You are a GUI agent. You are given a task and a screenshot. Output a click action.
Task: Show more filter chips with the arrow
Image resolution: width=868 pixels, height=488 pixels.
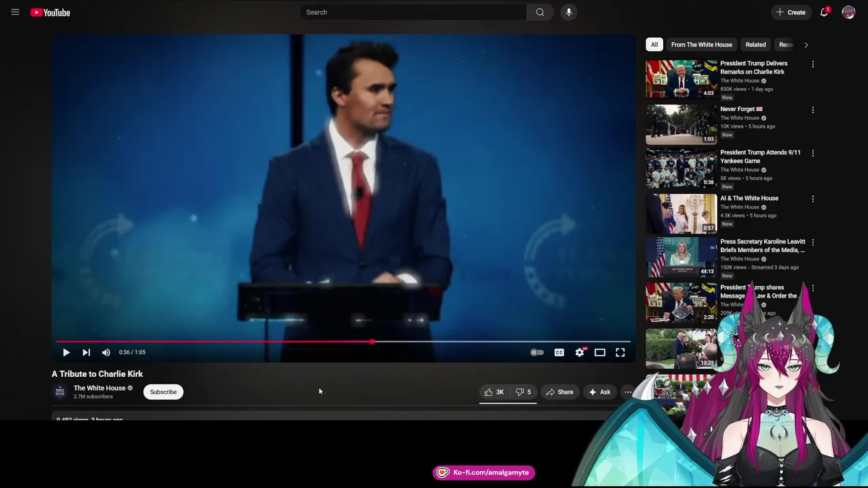[x=806, y=45]
